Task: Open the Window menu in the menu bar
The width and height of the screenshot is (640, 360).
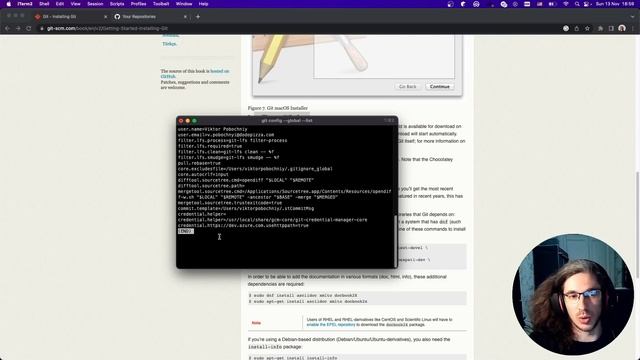Action: coord(184,4)
